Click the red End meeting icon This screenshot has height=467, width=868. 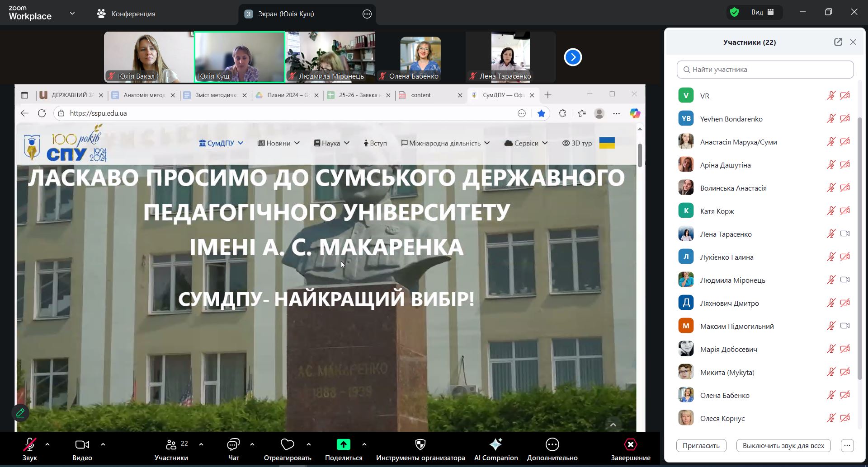[630, 445]
